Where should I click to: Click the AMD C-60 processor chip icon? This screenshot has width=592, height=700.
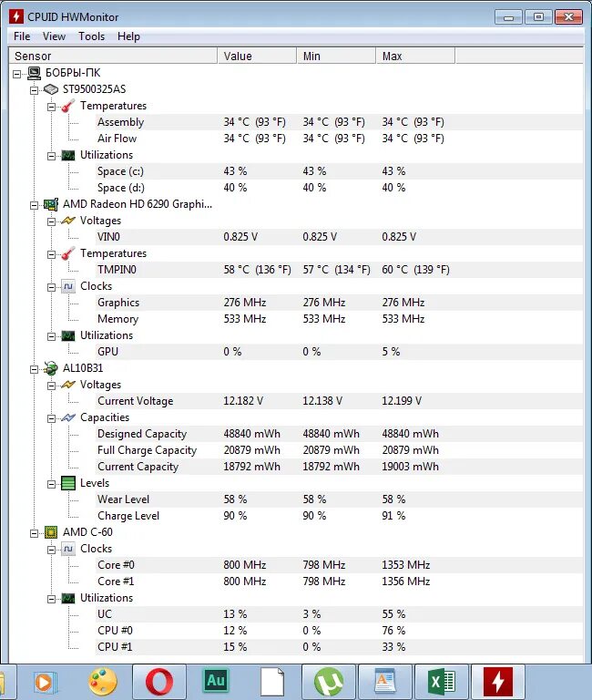[51, 532]
